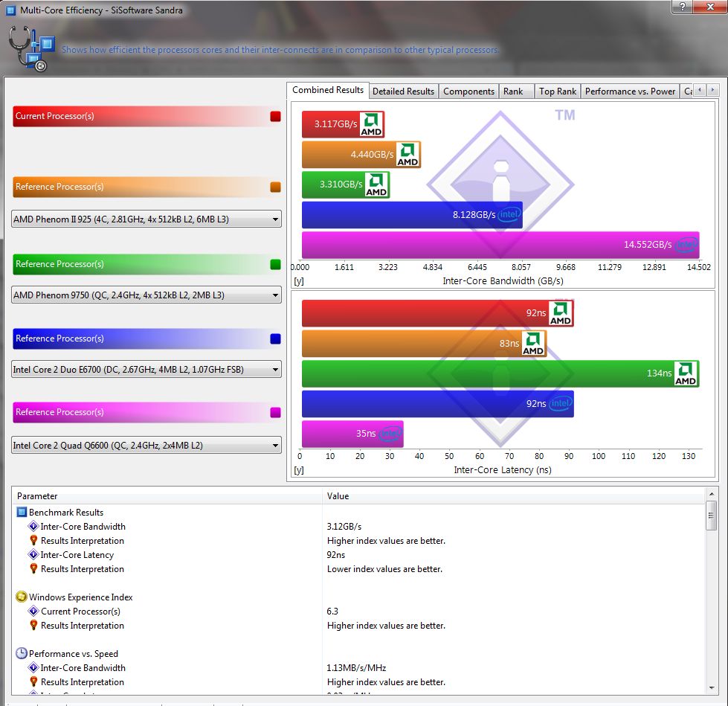Click pin icon under Performance vs. Speed
728x706 pixels.
tap(33, 681)
